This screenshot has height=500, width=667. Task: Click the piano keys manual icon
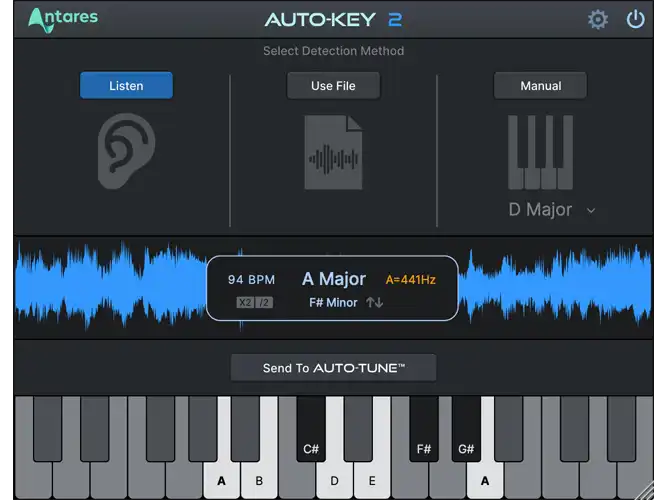[540, 152]
